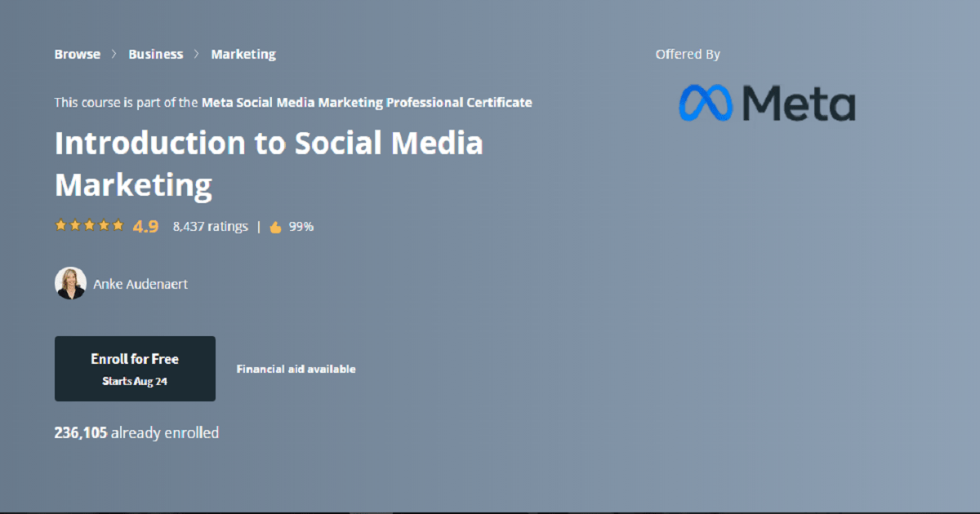Click Enroll for Free button
The height and width of the screenshot is (514, 980).
(135, 369)
